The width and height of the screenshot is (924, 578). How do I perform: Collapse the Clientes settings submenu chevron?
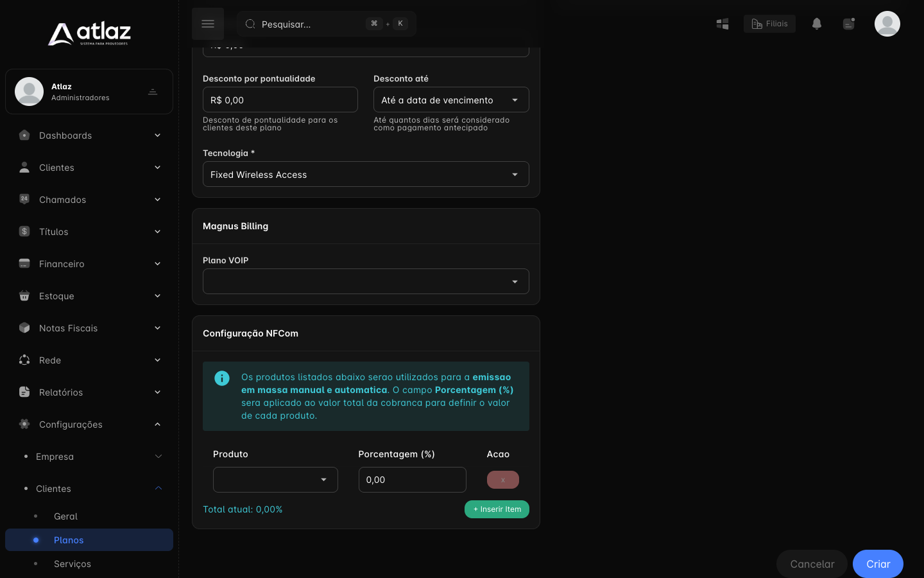point(158,489)
